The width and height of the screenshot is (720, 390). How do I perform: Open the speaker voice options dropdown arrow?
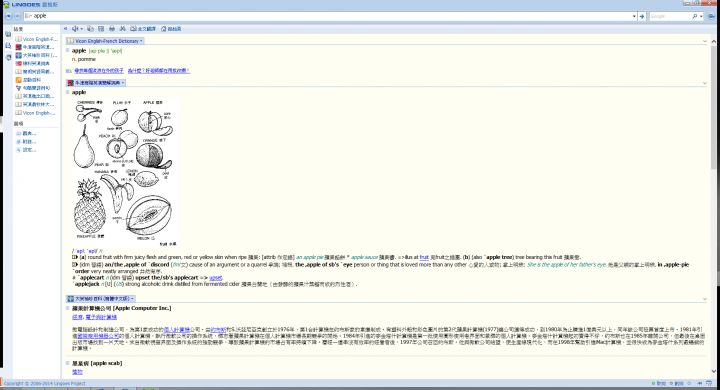point(81,29)
